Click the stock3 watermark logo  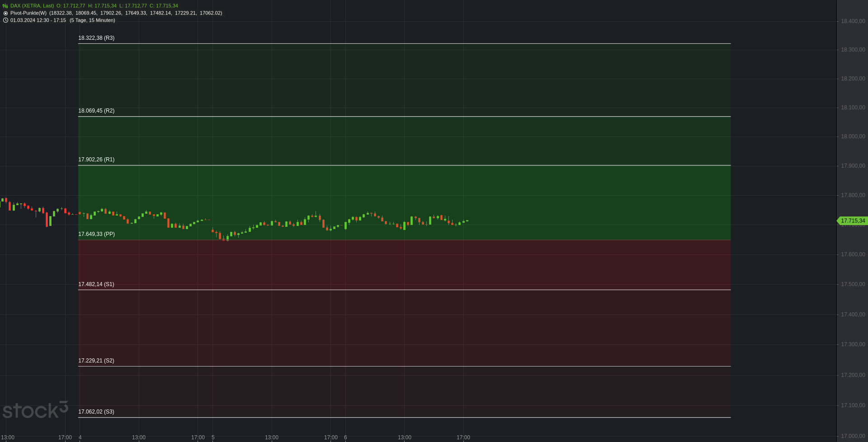[x=35, y=410]
